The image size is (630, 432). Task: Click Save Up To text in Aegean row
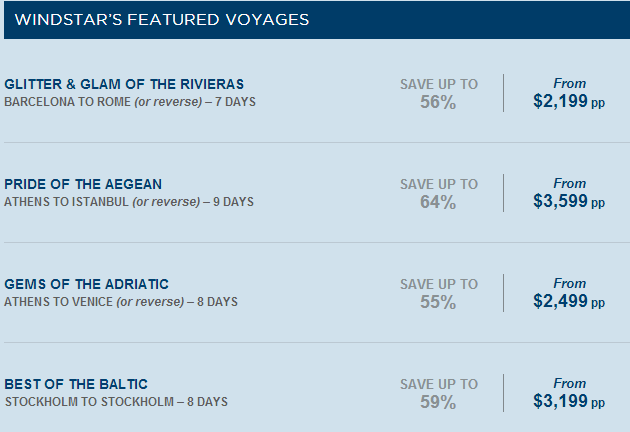pos(439,184)
